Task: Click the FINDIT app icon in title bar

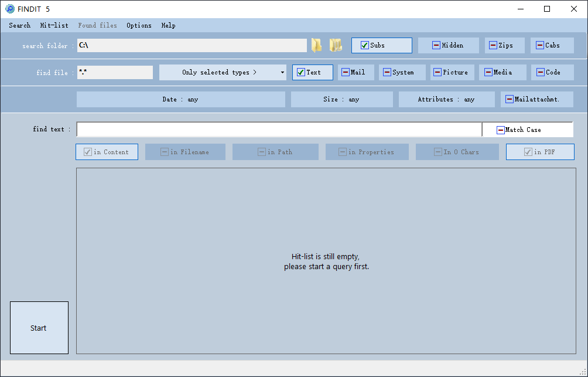Action: point(10,9)
